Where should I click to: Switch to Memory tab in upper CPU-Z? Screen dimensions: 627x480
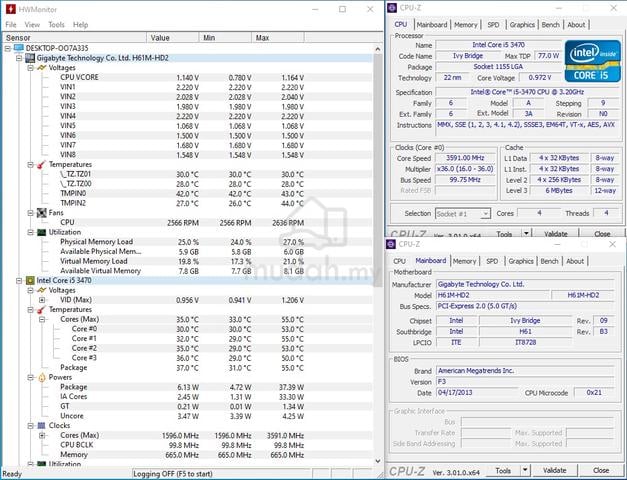(466, 25)
